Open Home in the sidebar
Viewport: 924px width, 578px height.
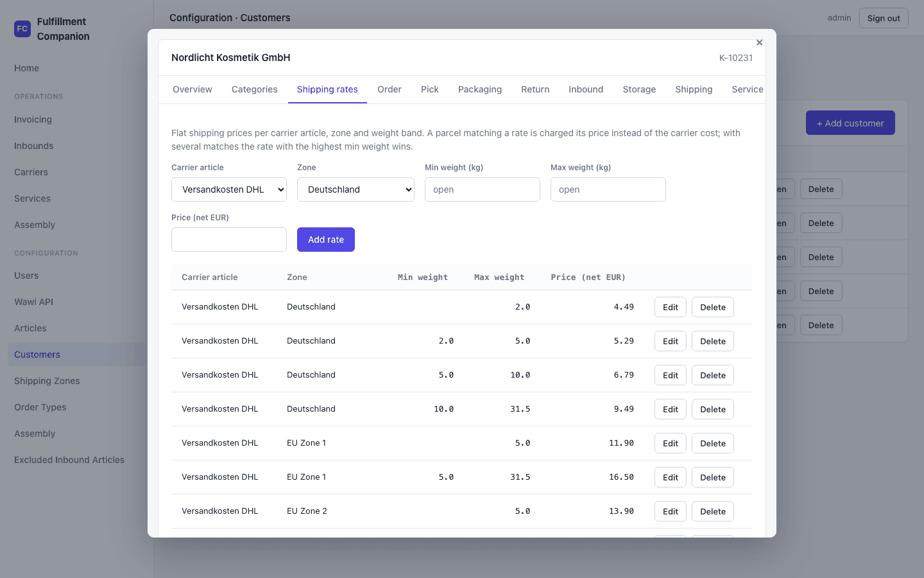coord(77,68)
